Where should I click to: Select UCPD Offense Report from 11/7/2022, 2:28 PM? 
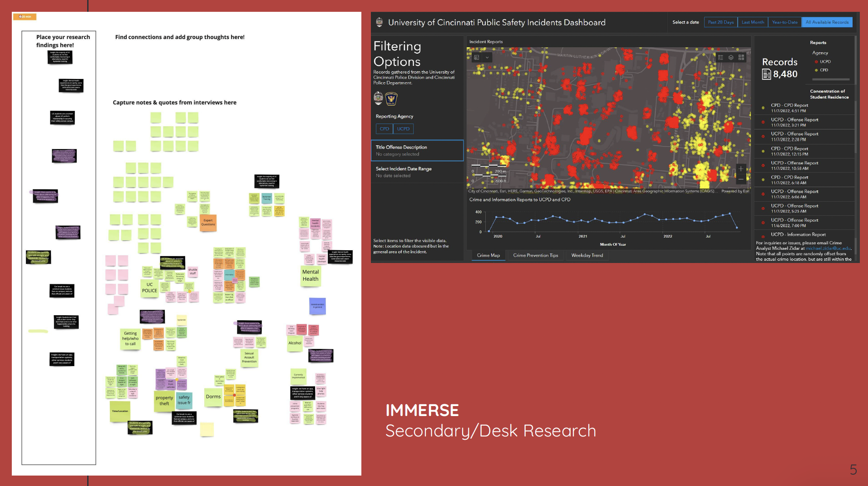pyautogui.click(x=804, y=137)
